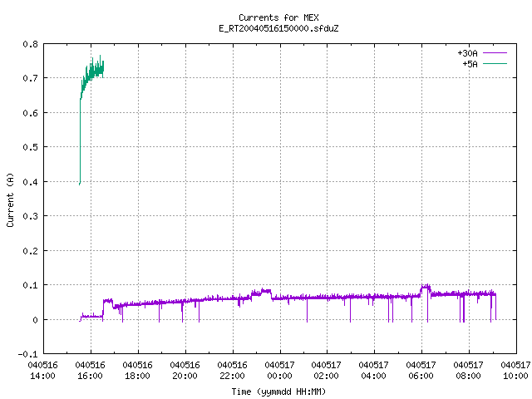The width and height of the screenshot is (532, 399).
Task: Click the 040517 08:00 time tick label
Action: tap(469, 371)
